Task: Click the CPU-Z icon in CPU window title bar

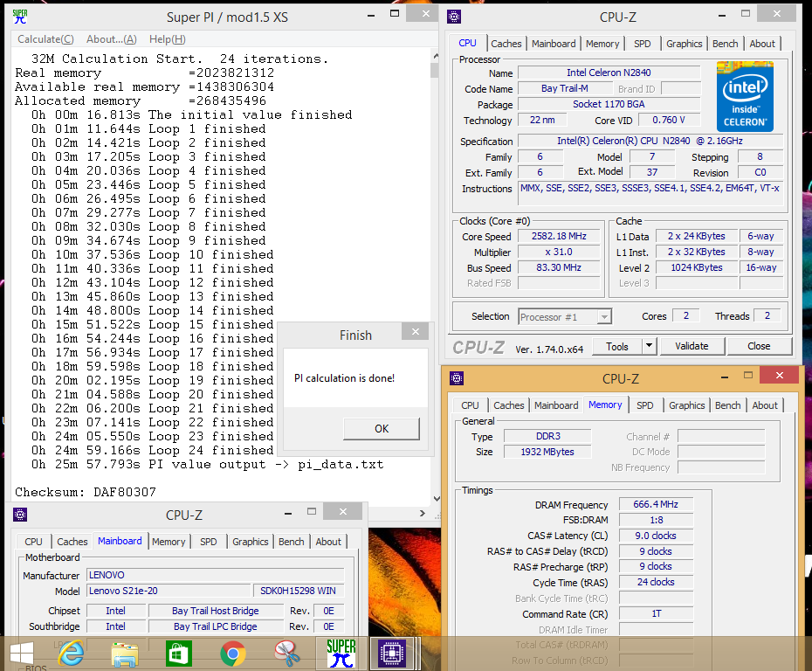Action: [x=454, y=17]
